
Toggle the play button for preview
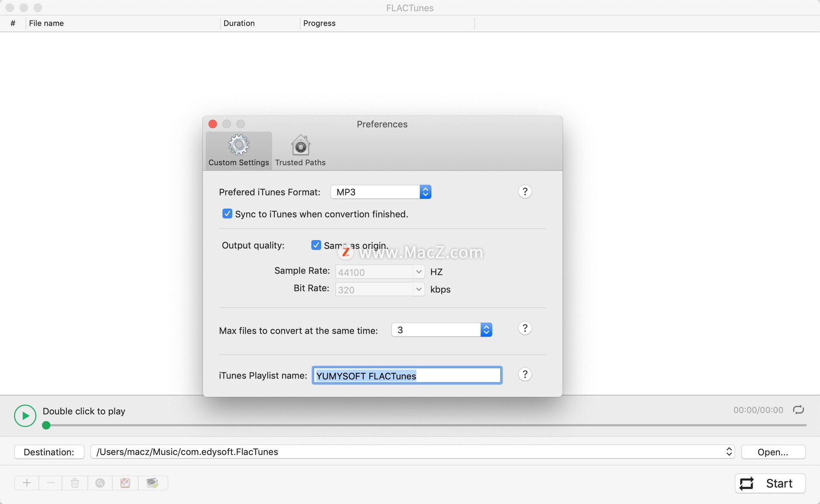tap(24, 416)
